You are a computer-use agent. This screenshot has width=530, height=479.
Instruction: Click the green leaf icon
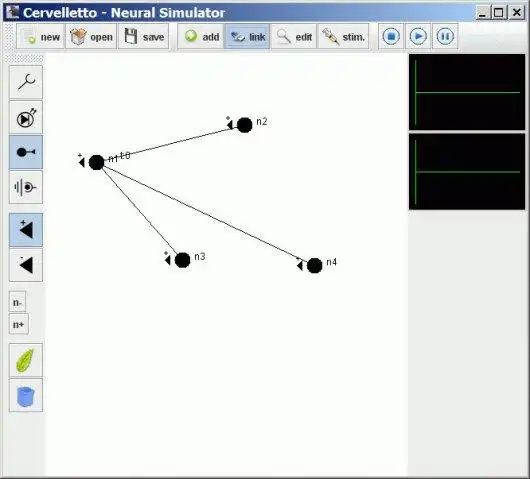pyautogui.click(x=26, y=360)
